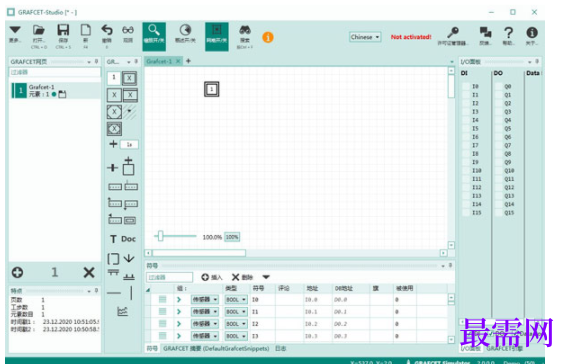
Task: Select the plain step tool labeled 1
Action: 114,78
